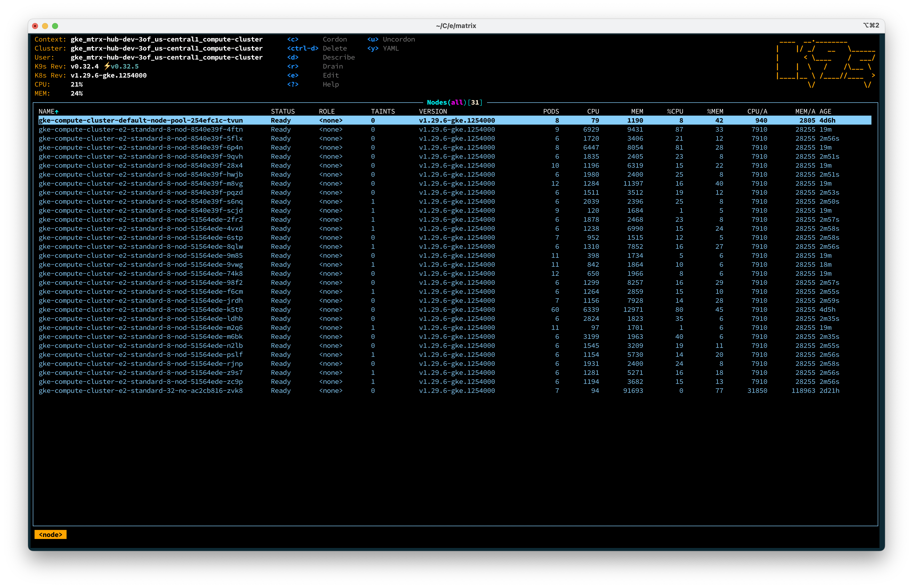The image size is (913, 588).
Task: Select the default-node-pool-254efc1c-tvun row
Action: [140, 121]
